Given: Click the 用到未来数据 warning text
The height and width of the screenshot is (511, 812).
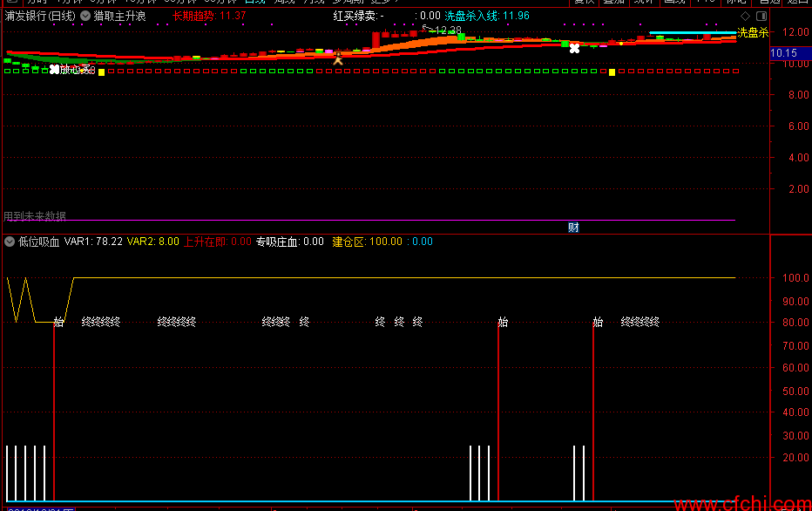Looking at the screenshot, I should point(35,216).
